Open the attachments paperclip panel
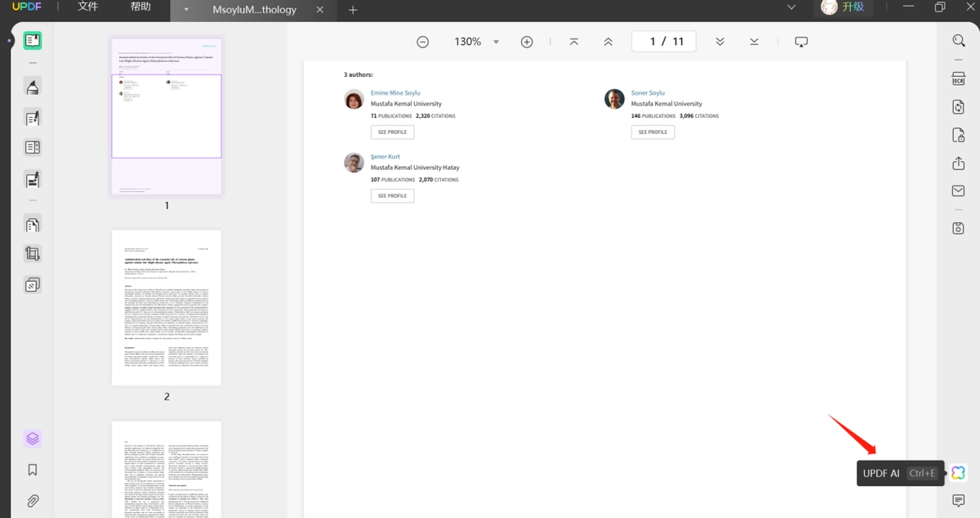980x518 pixels. coord(33,501)
